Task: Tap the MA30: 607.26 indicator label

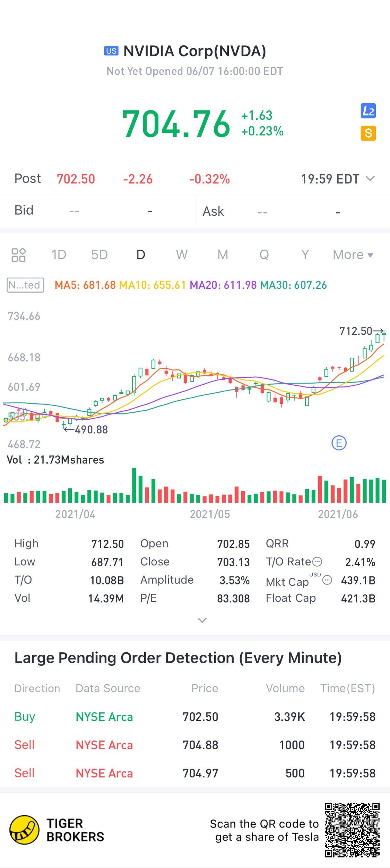Action: 294,285
